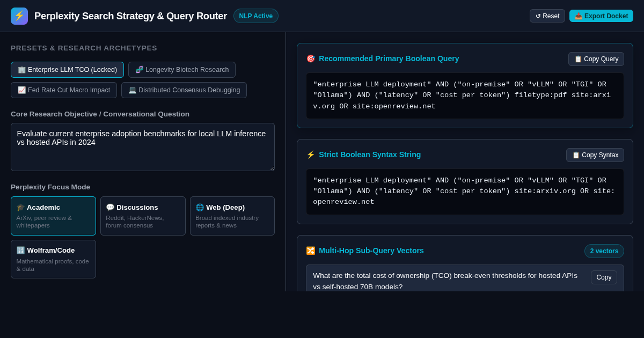Click the recommended primary query code block
644x338 pixels.
(465, 95)
